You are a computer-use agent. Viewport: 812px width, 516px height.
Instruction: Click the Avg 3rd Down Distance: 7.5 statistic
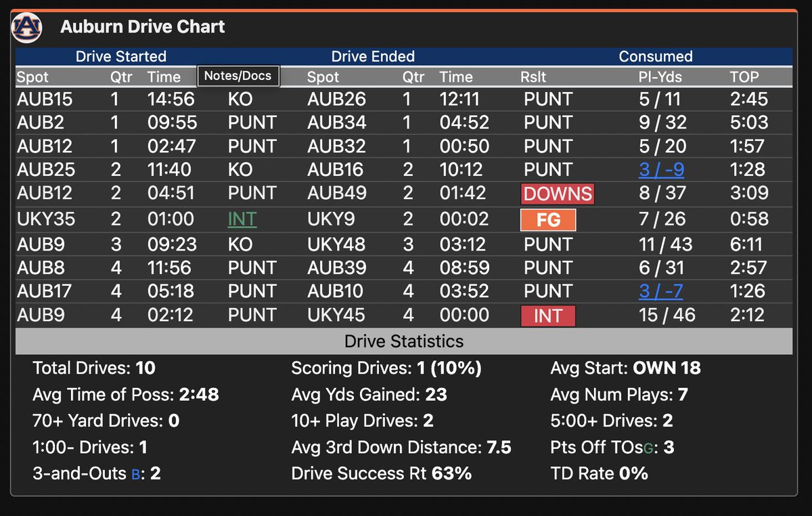[401, 448]
